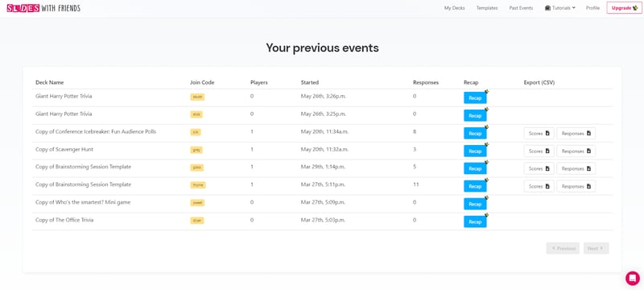Export Responses for Mar 27th Brainstorming Session
This screenshot has width=644, height=290.
pyautogui.click(x=576, y=186)
